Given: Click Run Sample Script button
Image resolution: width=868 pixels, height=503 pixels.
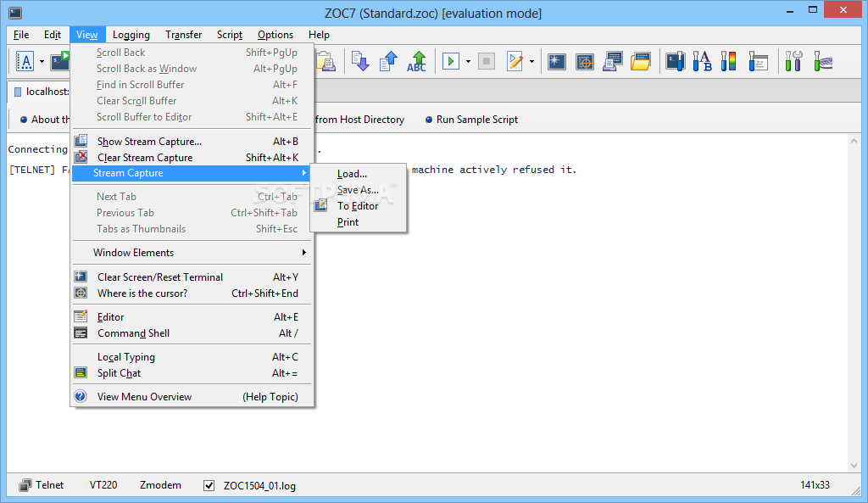Looking at the screenshot, I should pos(471,119).
